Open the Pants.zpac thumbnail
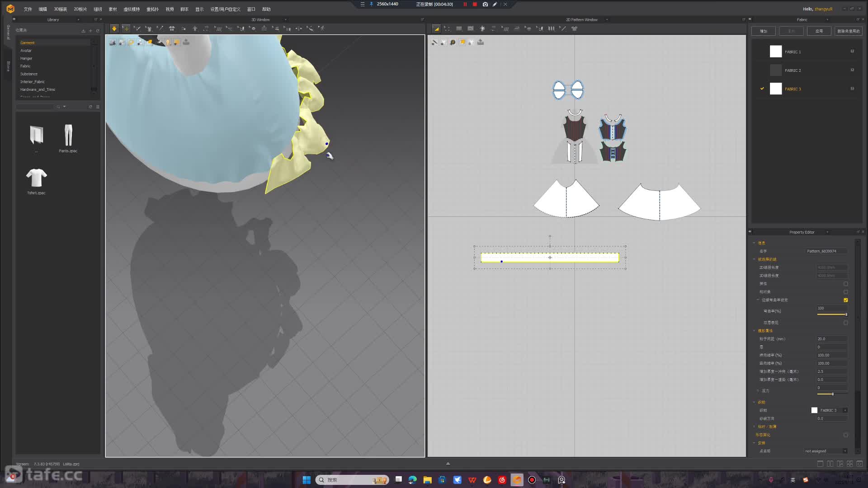 coord(68,135)
